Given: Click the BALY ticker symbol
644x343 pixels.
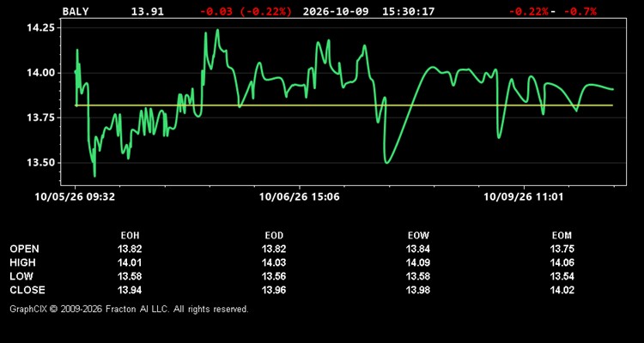Looking at the screenshot, I should tap(76, 11).
